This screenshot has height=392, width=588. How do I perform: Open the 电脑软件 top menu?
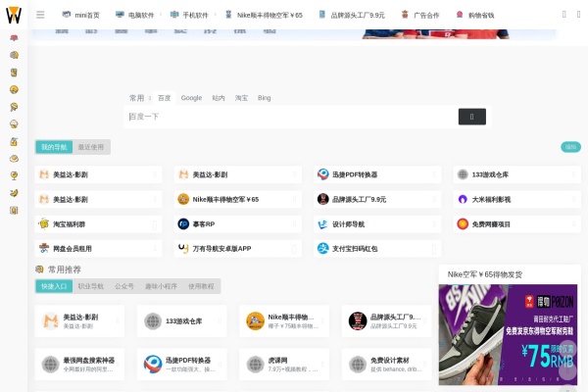(134, 15)
